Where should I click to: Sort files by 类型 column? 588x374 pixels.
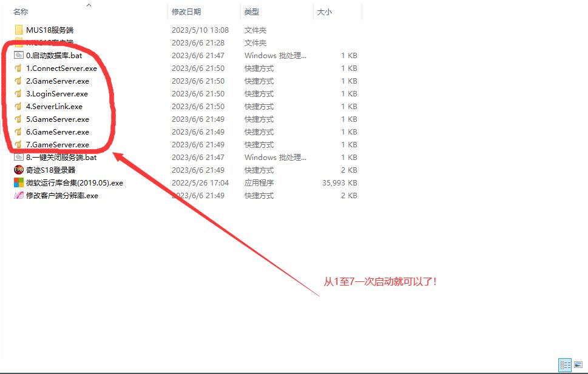coord(252,12)
